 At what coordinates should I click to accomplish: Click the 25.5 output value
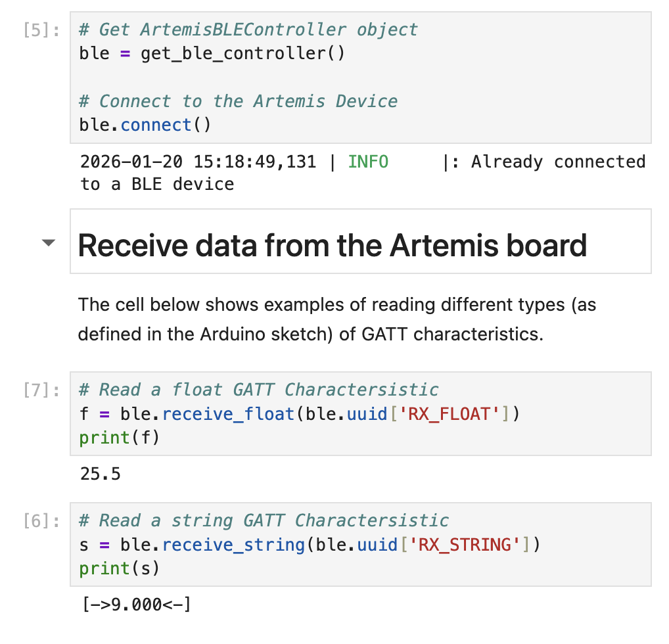(100, 473)
